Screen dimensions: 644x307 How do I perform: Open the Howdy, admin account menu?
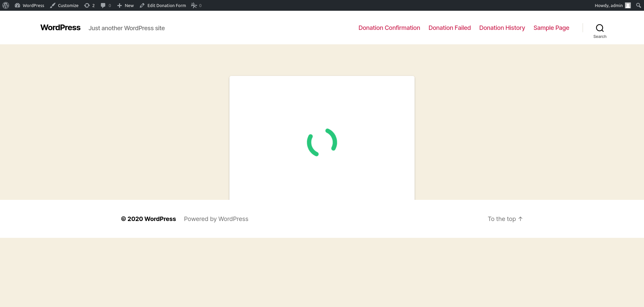pyautogui.click(x=612, y=5)
